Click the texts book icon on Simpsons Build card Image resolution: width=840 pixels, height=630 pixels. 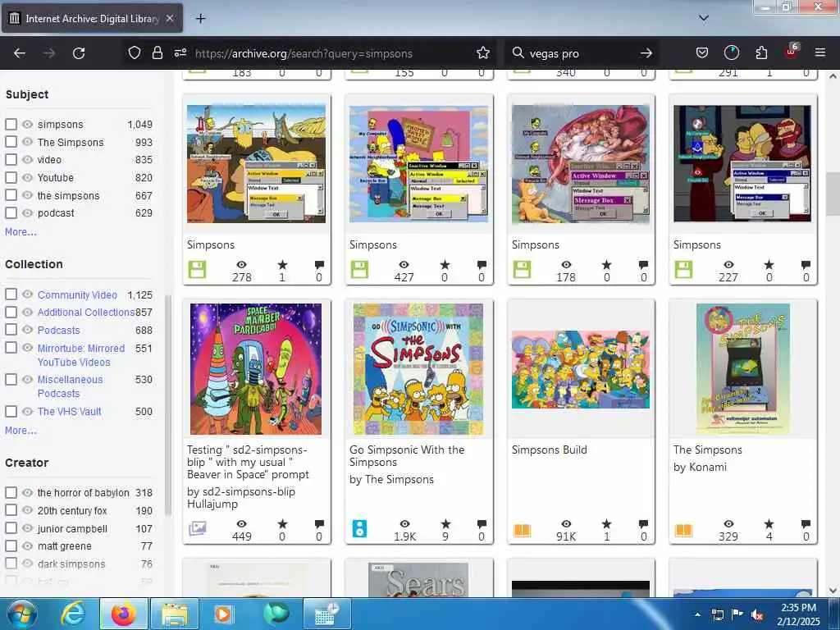click(x=522, y=531)
